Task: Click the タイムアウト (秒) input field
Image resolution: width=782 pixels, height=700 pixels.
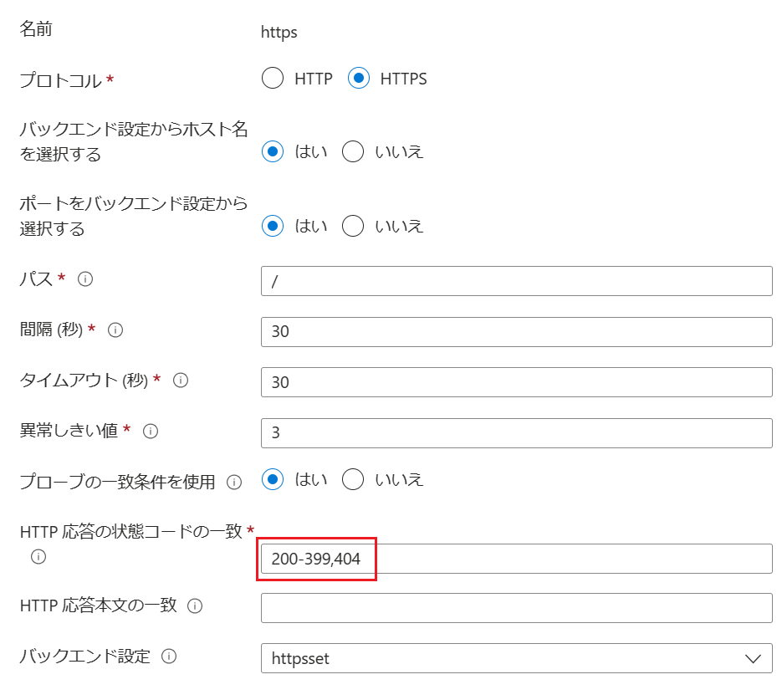Action: point(517,382)
